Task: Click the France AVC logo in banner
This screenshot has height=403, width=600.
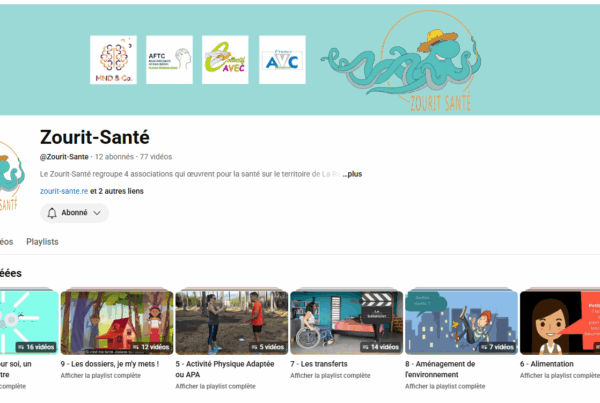Action: tap(282, 60)
